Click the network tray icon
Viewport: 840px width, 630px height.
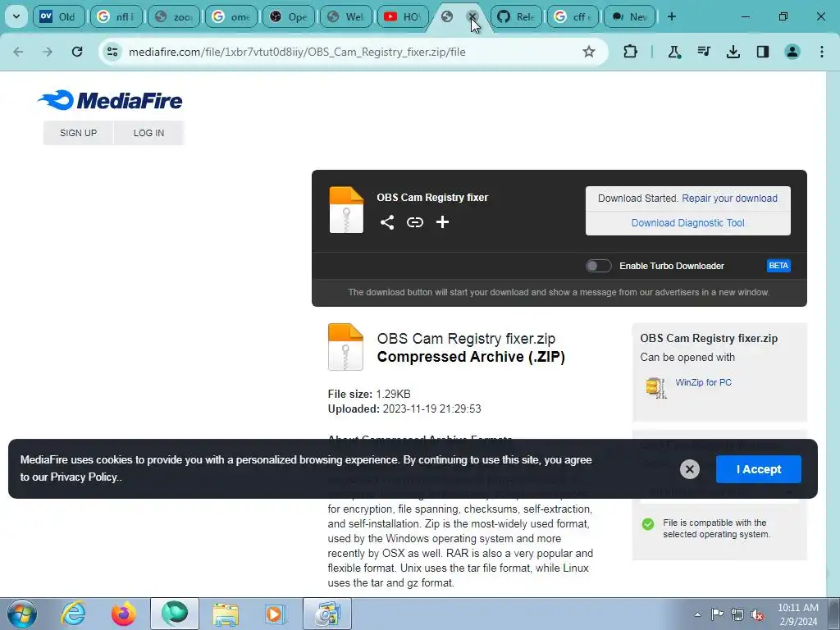tap(737, 615)
